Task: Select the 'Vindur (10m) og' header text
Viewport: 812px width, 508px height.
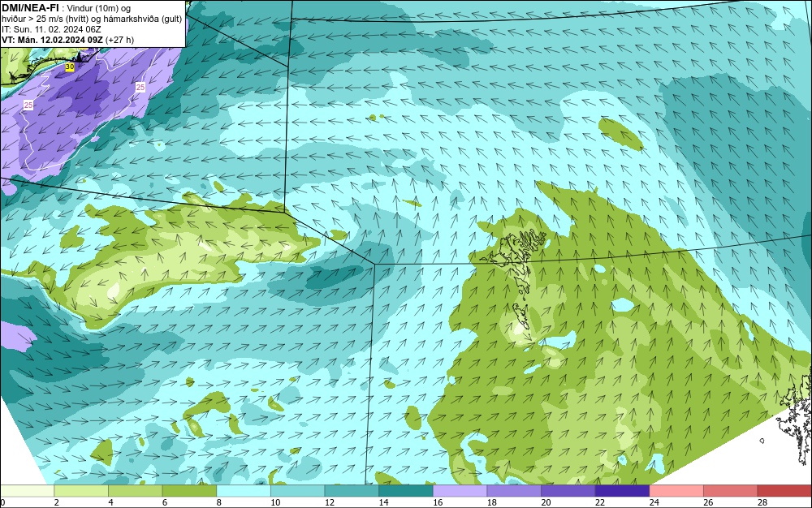Action: [98, 8]
